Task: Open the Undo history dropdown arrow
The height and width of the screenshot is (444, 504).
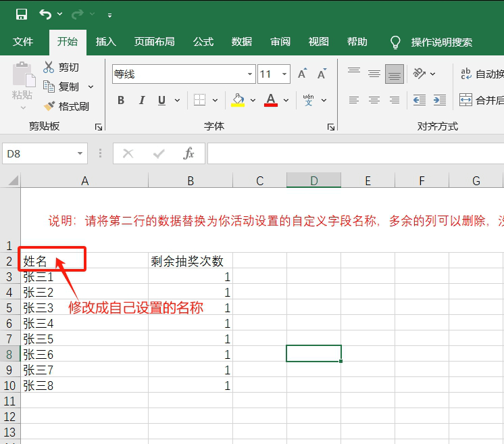Action: [x=59, y=14]
